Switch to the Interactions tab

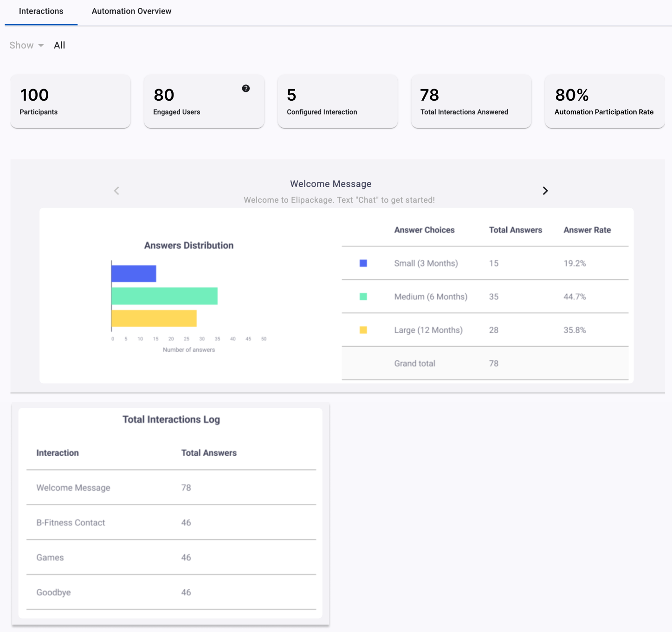point(41,11)
